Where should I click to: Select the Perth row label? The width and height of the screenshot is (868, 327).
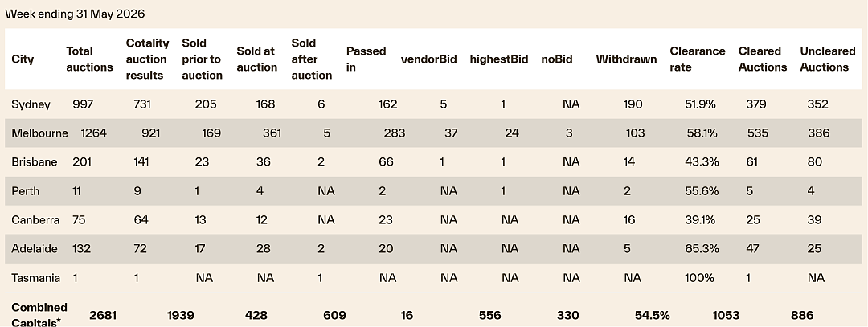point(26,191)
